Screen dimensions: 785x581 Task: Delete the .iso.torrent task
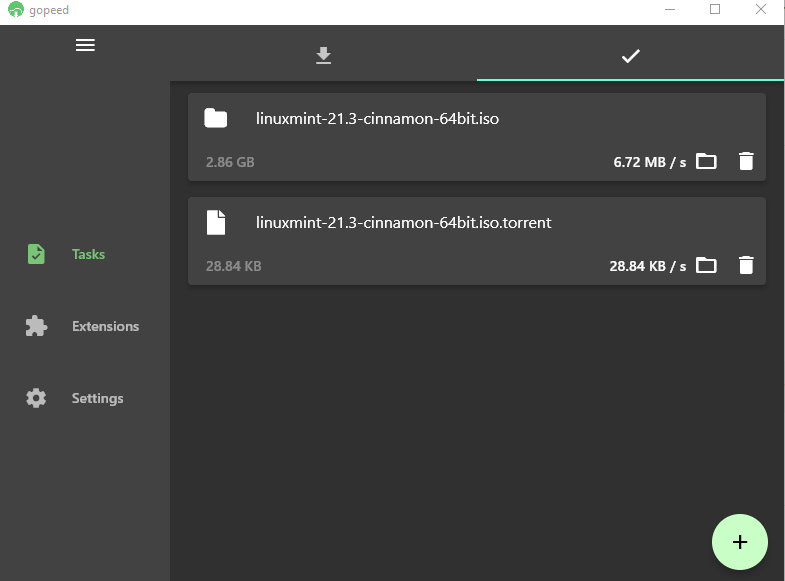[x=746, y=265]
